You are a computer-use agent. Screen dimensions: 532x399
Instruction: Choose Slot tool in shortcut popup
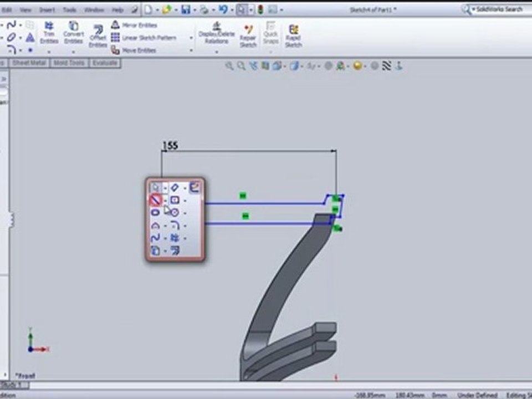(155, 213)
